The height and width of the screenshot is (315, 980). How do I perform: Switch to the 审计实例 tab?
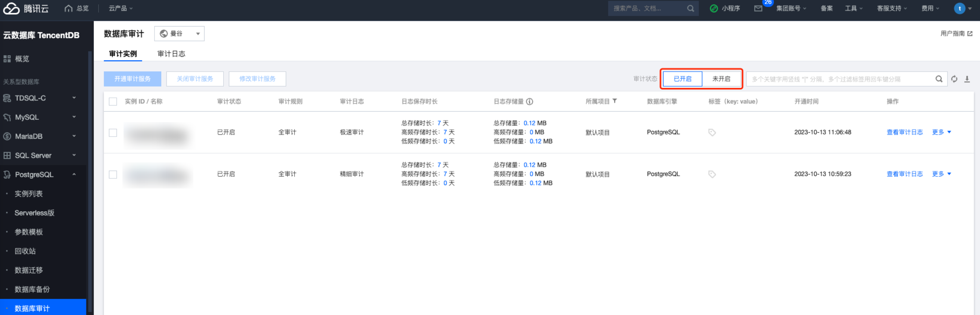pos(123,54)
